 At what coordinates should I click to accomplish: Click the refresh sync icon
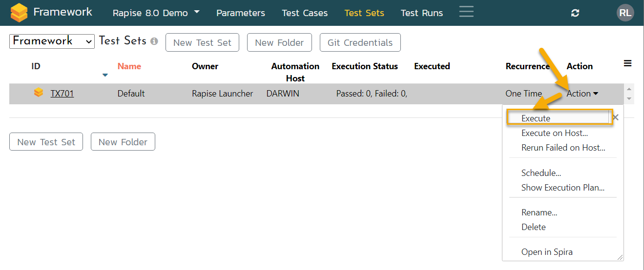pyautogui.click(x=575, y=13)
